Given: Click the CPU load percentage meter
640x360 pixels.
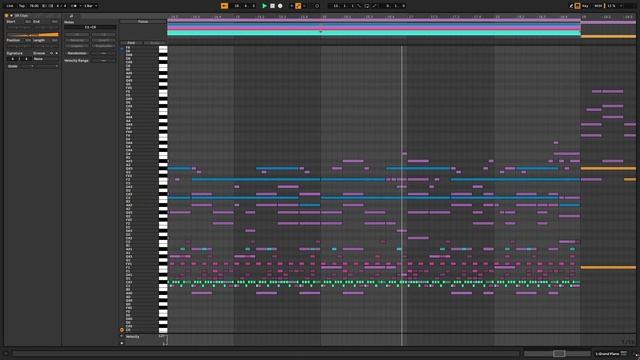Looking at the screenshot, I should pyautogui.click(x=611, y=6).
